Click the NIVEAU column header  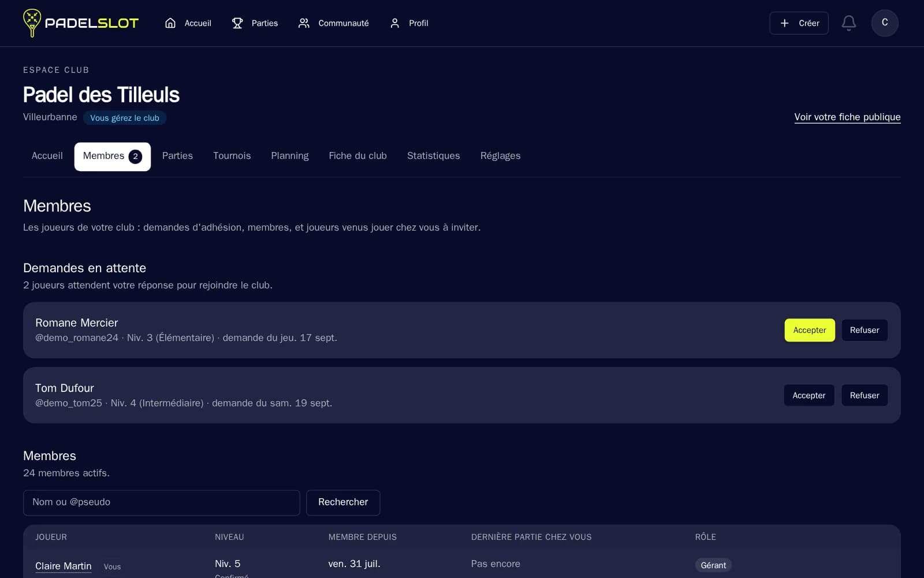229,537
